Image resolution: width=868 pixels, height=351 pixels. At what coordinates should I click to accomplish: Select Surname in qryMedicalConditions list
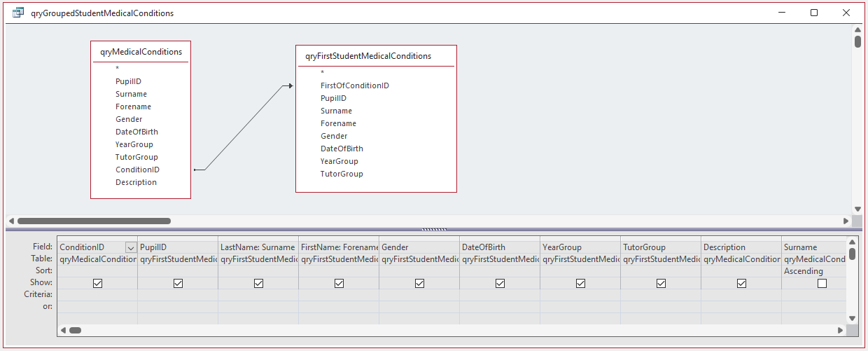(132, 94)
